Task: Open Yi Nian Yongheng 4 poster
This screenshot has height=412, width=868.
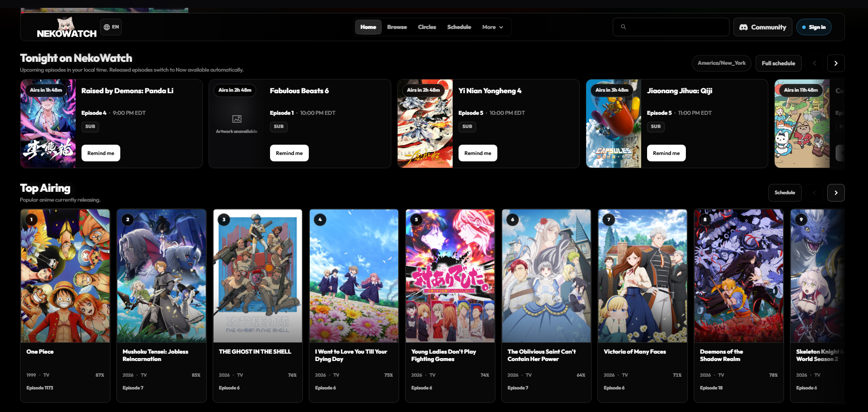Action: 425,124
